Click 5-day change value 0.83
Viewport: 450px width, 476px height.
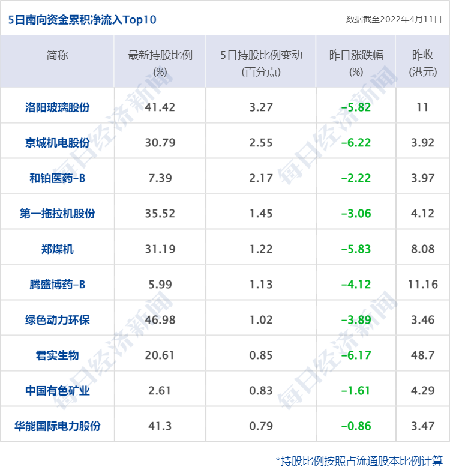261,391
